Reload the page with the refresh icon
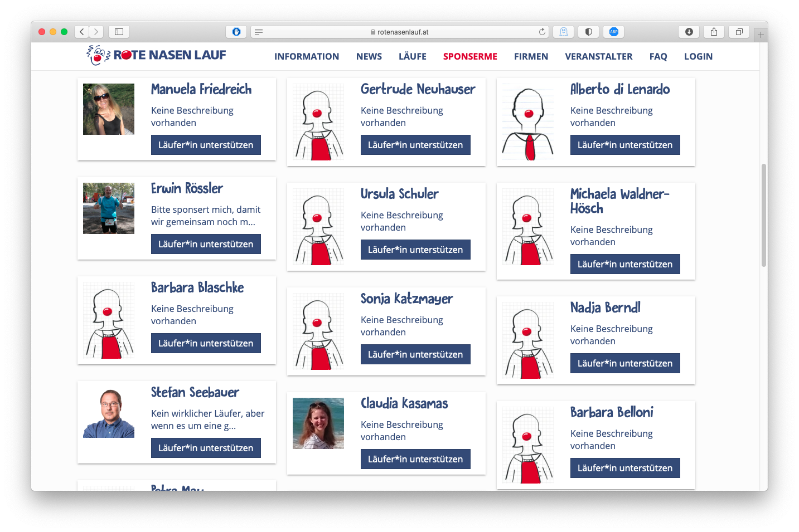Image resolution: width=799 pixels, height=532 pixels. pos(542,32)
